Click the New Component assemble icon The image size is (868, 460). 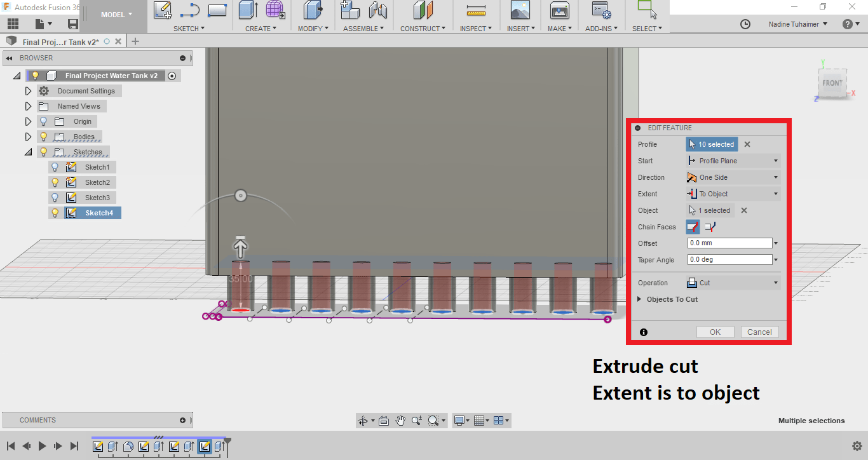(x=350, y=10)
